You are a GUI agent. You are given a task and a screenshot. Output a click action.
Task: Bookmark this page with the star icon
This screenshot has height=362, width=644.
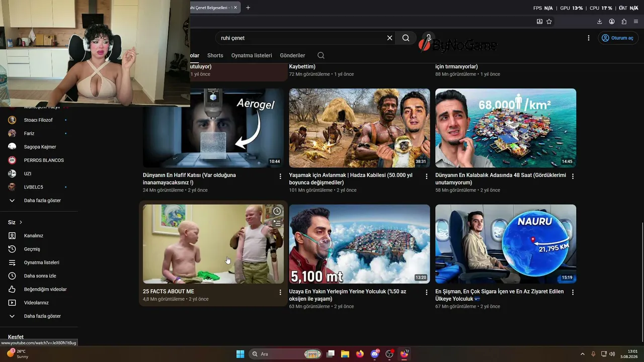[x=549, y=22]
